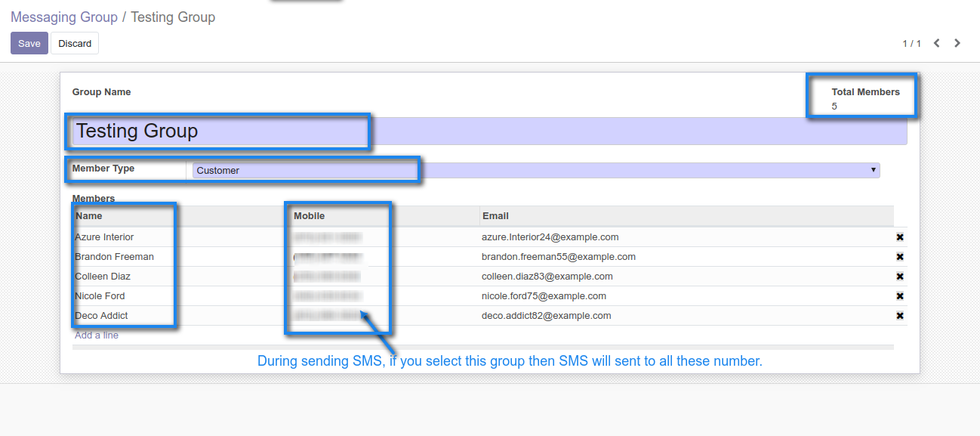980x436 pixels.
Task: Sort by the Mobile column header
Action: click(310, 216)
